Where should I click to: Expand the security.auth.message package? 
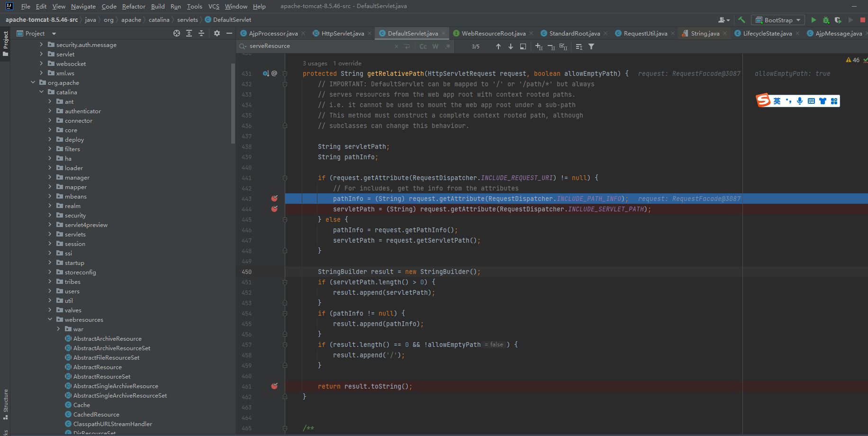(x=42, y=45)
